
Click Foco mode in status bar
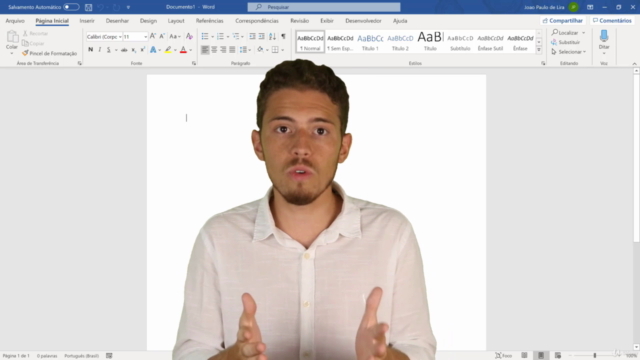point(503,356)
